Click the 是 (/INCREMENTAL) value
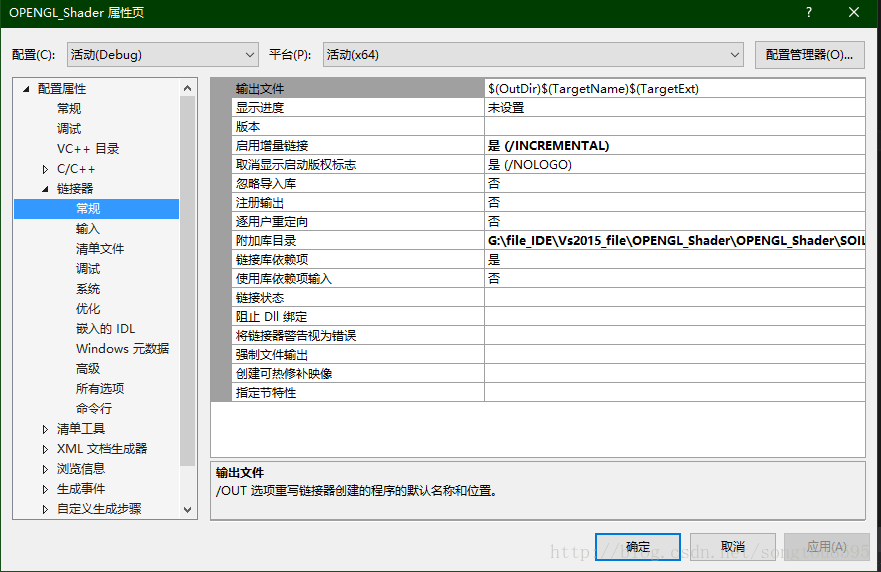This screenshot has width=881, height=572. pos(548,146)
